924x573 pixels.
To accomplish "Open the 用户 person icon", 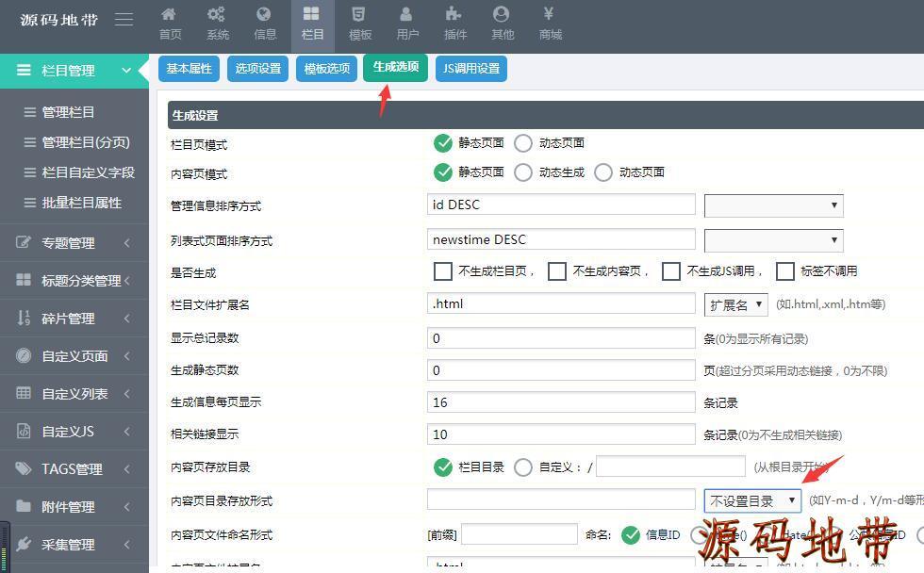I will [406, 13].
